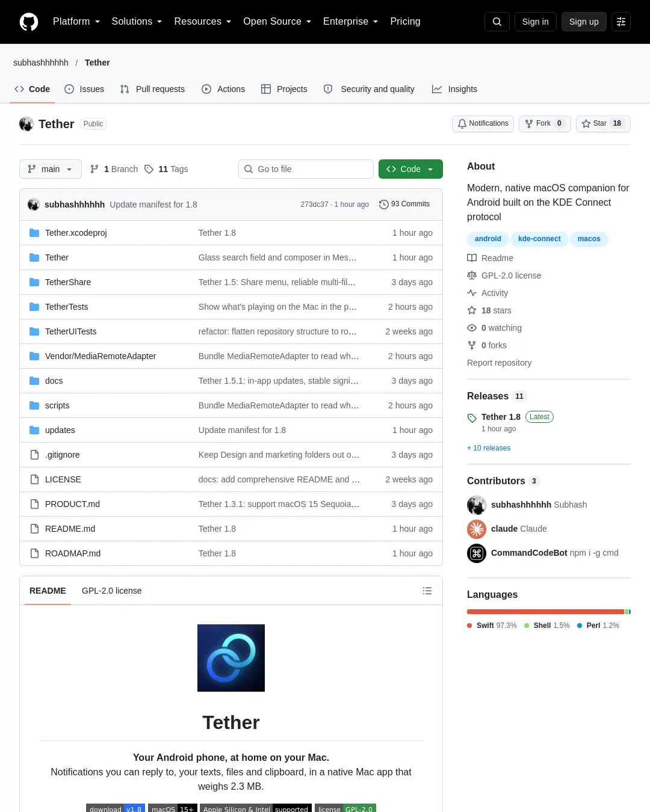The image size is (650, 812).
Task: Click the Tether repository avatar image
Action: click(x=26, y=124)
